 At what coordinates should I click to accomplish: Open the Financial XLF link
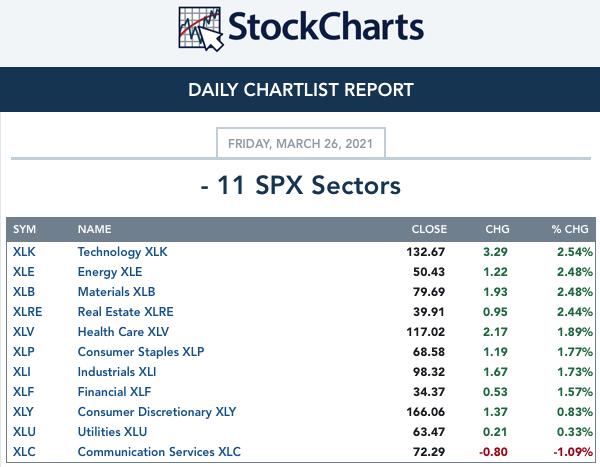[114, 392]
